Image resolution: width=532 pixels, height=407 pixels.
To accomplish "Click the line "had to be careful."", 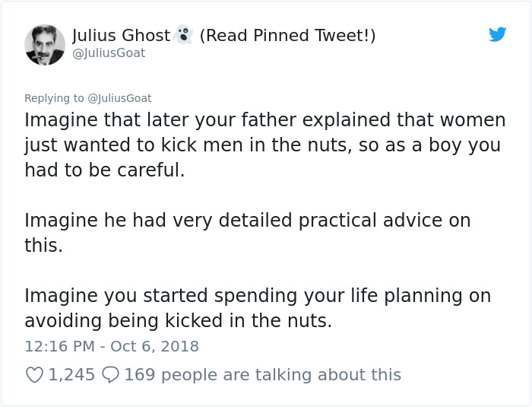I will point(104,170).
